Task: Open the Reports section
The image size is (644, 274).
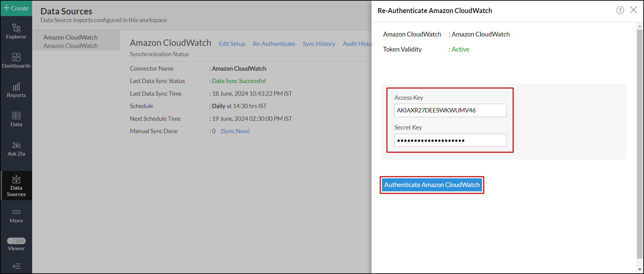Action: coord(16,90)
